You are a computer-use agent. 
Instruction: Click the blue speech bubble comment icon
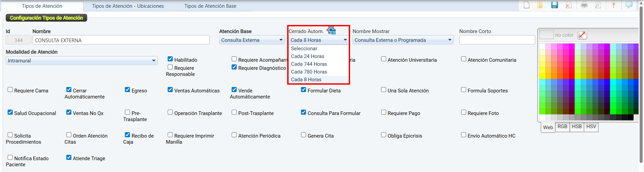tap(629, 5)
